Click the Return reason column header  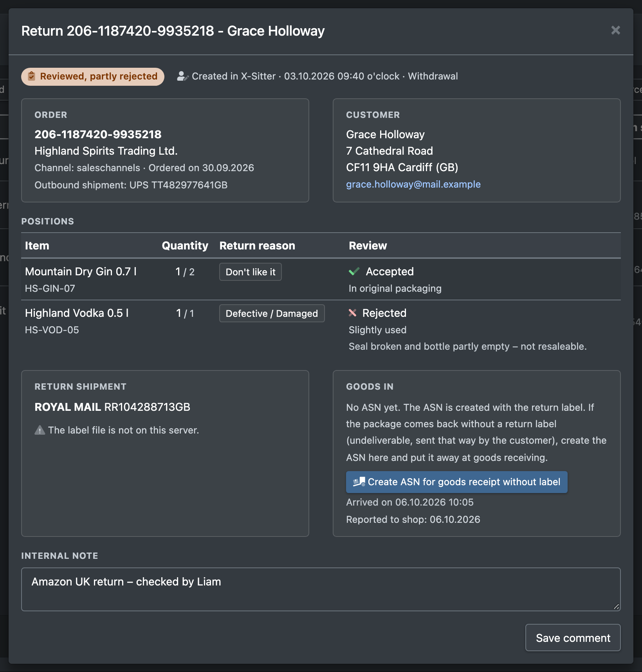257,246
